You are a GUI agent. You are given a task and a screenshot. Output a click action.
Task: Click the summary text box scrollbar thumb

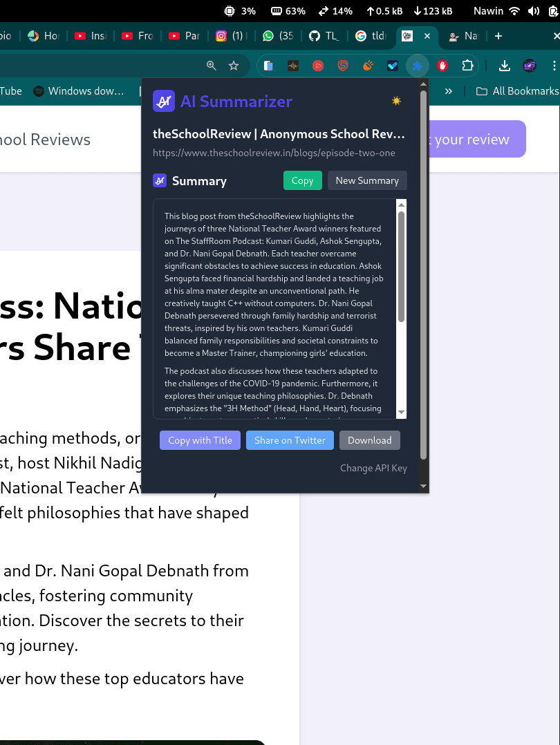click(x=401, y=267)
